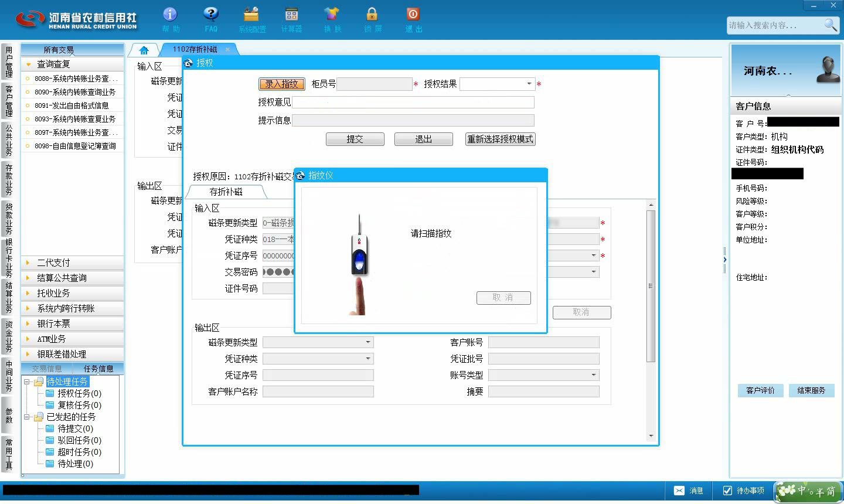Expand the ATM业务 menu group

click(73, 339)
